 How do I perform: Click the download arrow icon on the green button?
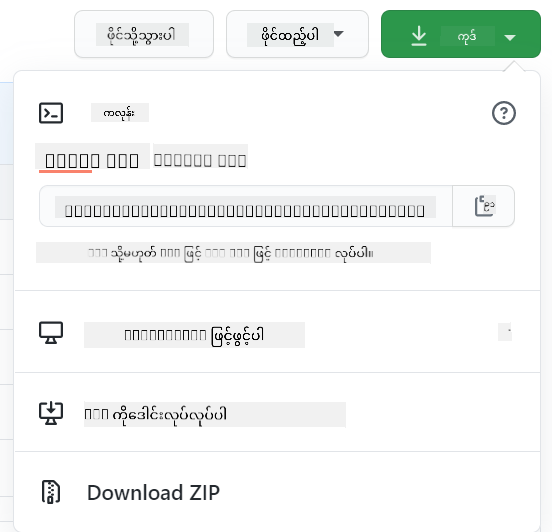[419, 36]
